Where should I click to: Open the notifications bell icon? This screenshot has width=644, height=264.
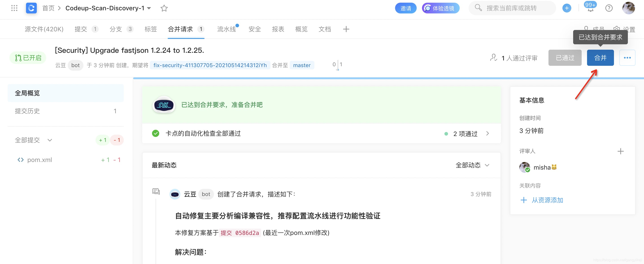point(590,8)
